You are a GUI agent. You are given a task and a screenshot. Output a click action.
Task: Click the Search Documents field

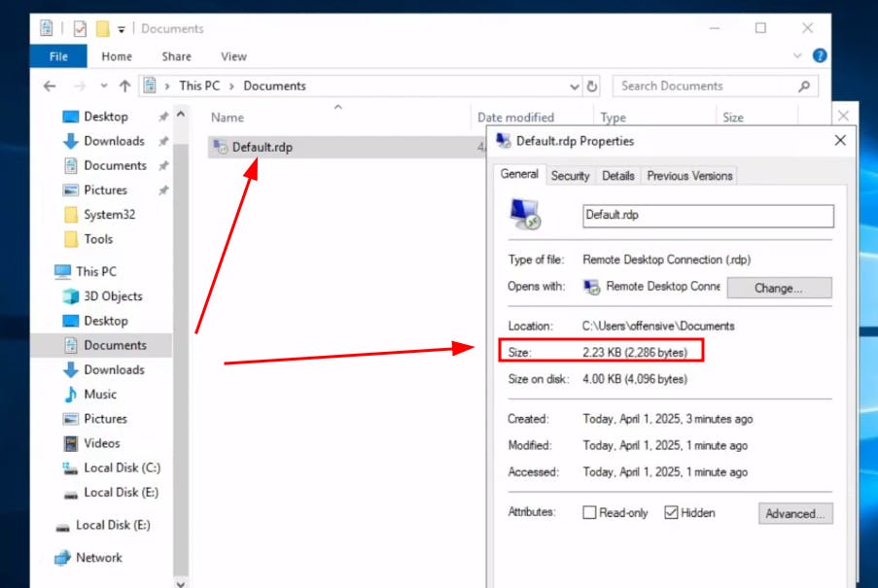click(x=705, y=86)
